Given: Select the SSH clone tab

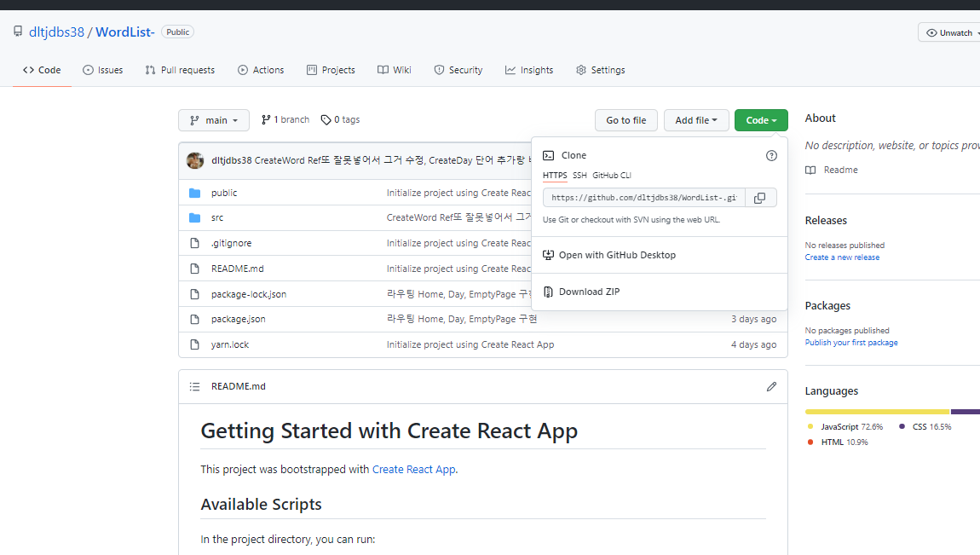Looking at the screenshot, I should coord(580,176).
